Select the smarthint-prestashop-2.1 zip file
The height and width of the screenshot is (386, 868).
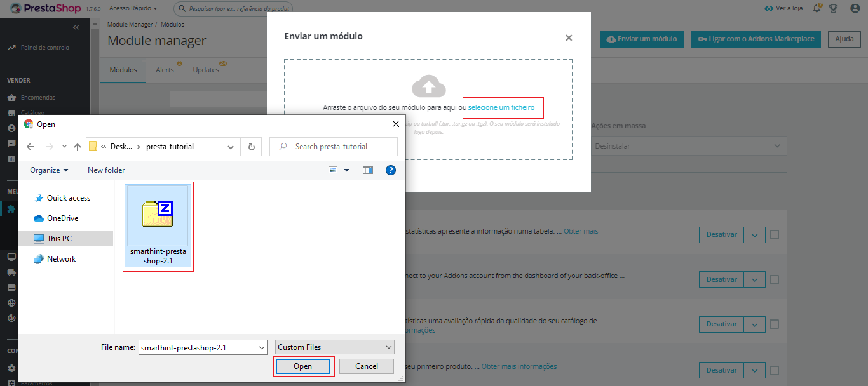click(158, 227)
